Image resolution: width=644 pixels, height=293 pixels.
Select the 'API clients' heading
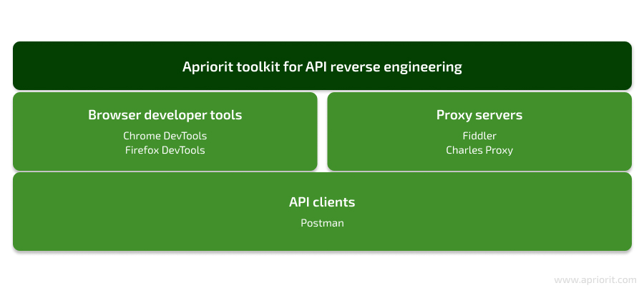coord(322,202)
